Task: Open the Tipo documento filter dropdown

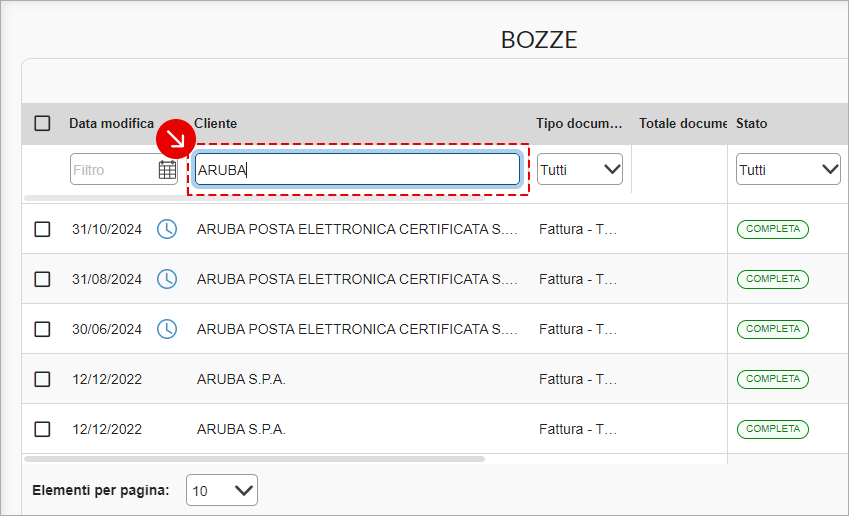Action: (x=580, y=170)
